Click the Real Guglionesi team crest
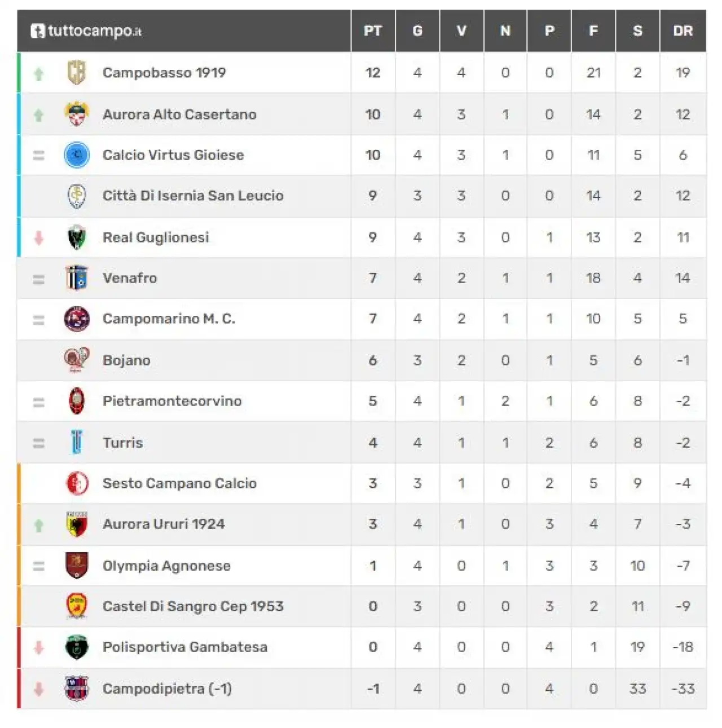The image size is (722, 728). coord(77,237)
